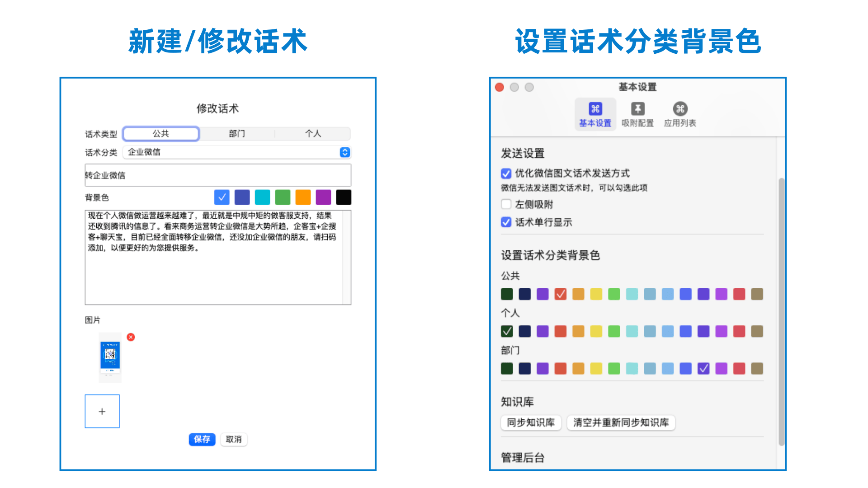Click the red window close dot
Viewport: 868px width, 488px height.
coord(500,87)
